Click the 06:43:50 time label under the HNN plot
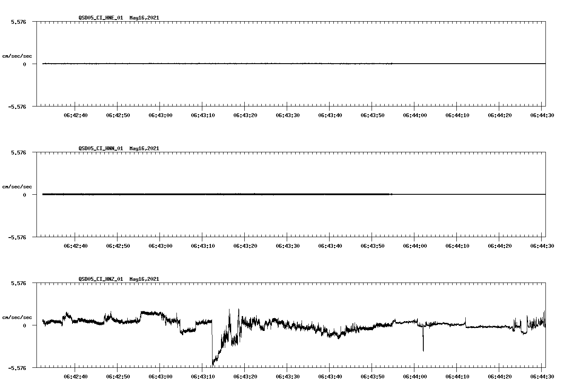Screen dimensions: 576x392 372,246
